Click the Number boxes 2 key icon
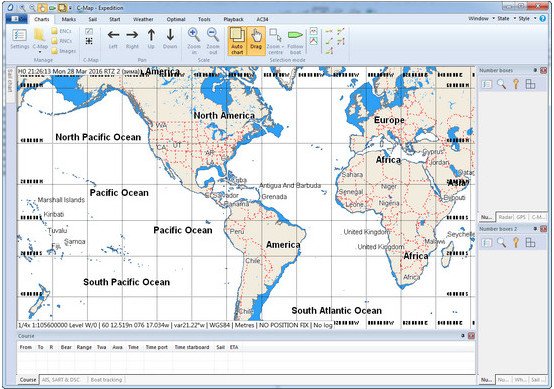The image size is (554, 389). click(516, 242)
